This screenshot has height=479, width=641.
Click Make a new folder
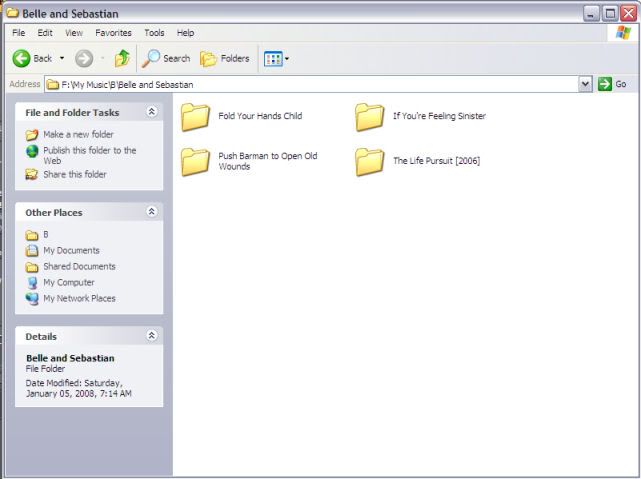pyautogui.click(x=78, y=134)
